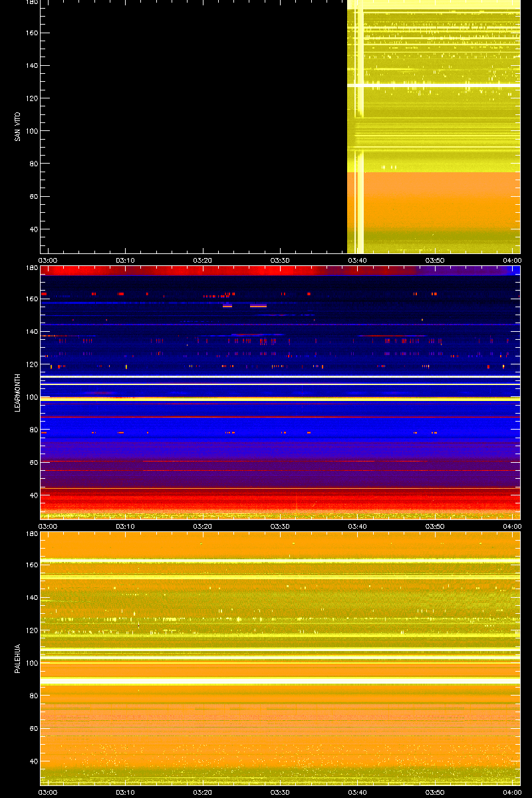Click the 03:10 time label under Learmonth plot
532x798 pixels.
click(x=126, y=526)
